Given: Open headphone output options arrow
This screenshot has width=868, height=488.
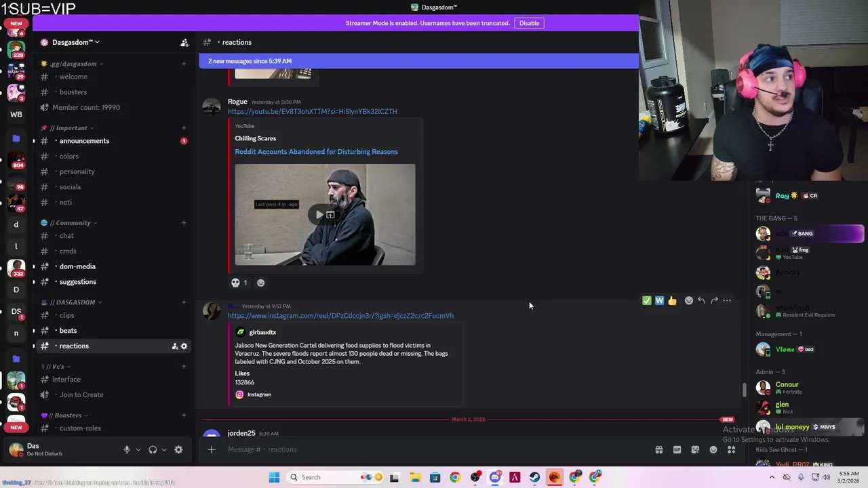Looking at the screenshot, I should click(163, 449).
